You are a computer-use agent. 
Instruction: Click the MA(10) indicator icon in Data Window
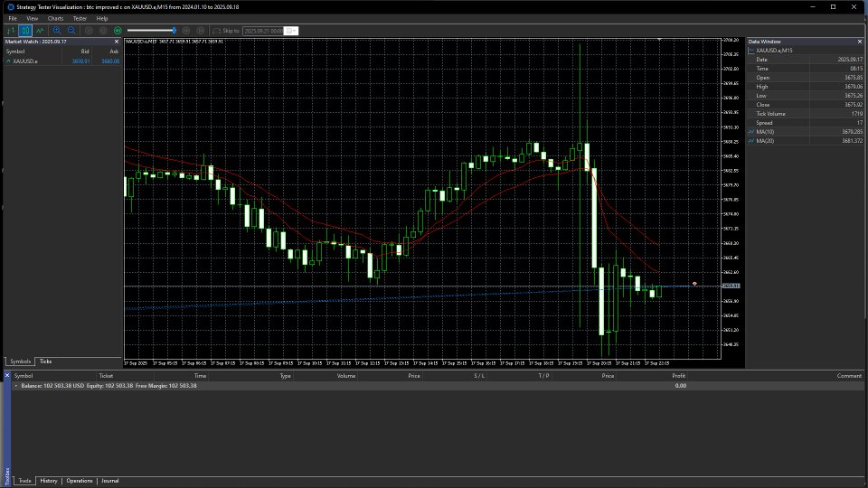pos(751,132)
